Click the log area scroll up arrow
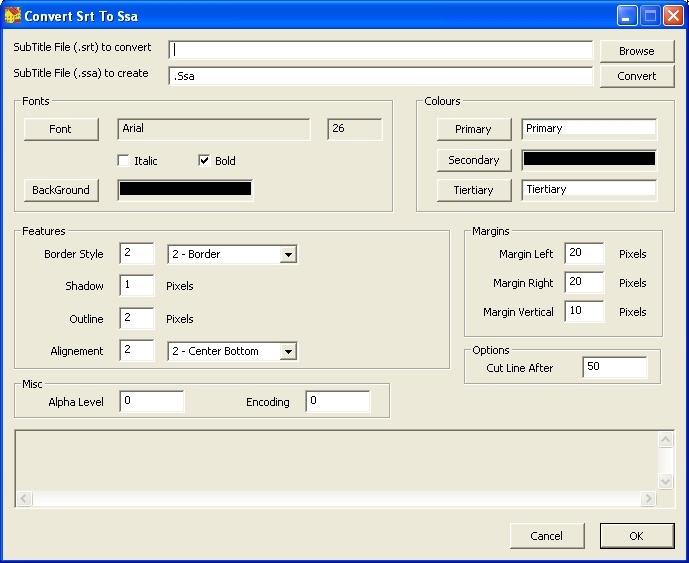Image resolution: width=689 pixels, height=563 pixels. [665, 440]
